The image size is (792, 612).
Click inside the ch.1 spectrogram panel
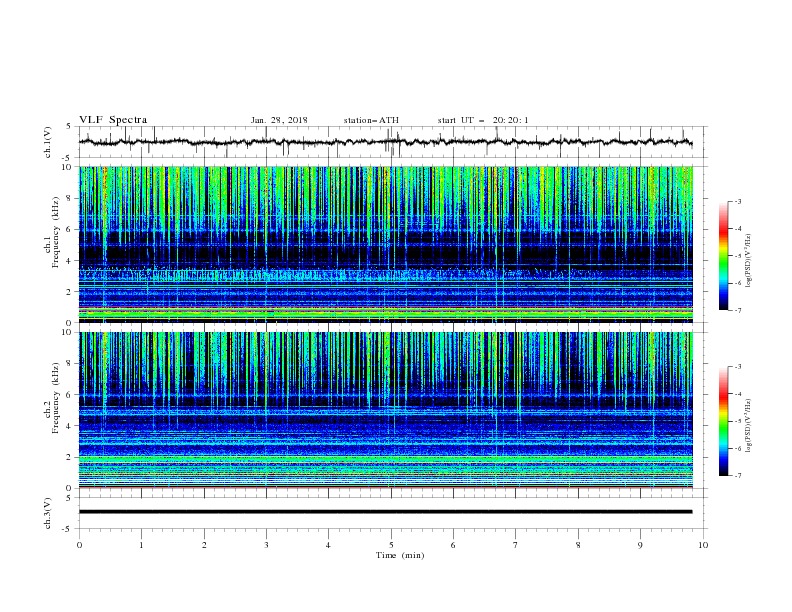tap(385, 244)
